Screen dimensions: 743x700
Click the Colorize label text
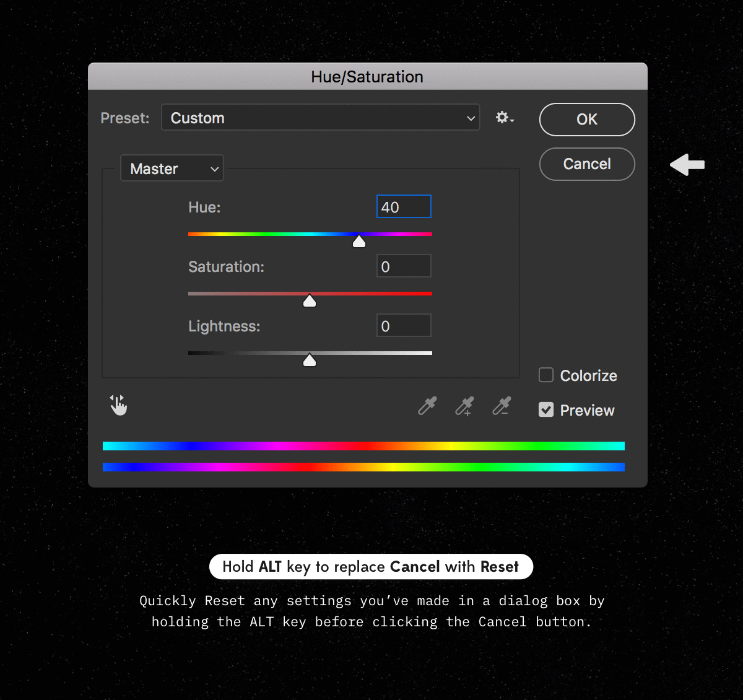588,375
